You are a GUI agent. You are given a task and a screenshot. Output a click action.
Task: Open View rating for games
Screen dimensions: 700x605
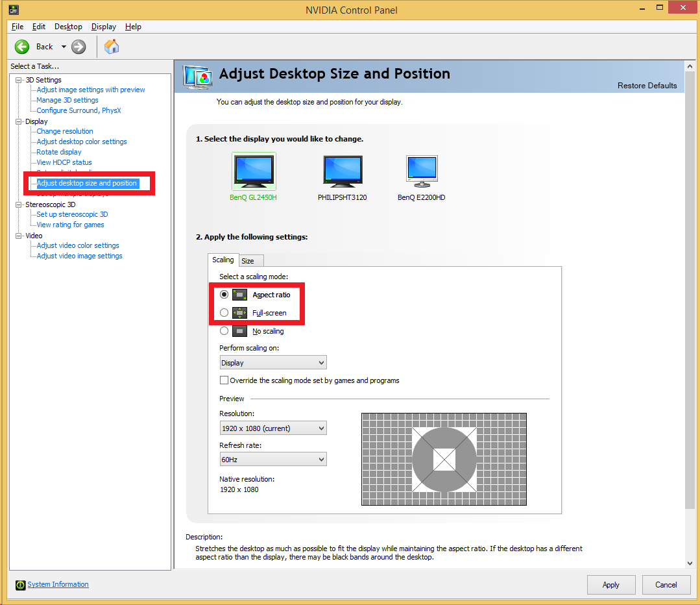click(71, 225)
